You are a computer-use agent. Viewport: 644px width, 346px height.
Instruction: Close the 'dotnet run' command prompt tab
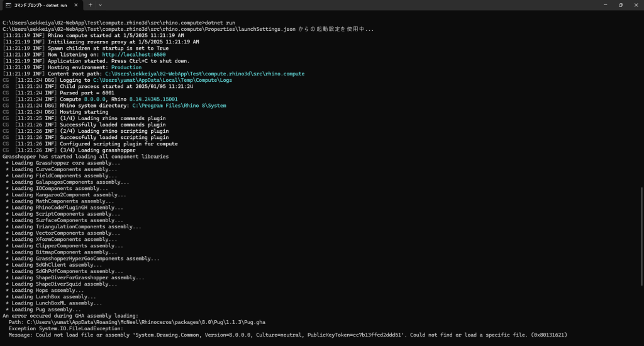tap(76, 5)
